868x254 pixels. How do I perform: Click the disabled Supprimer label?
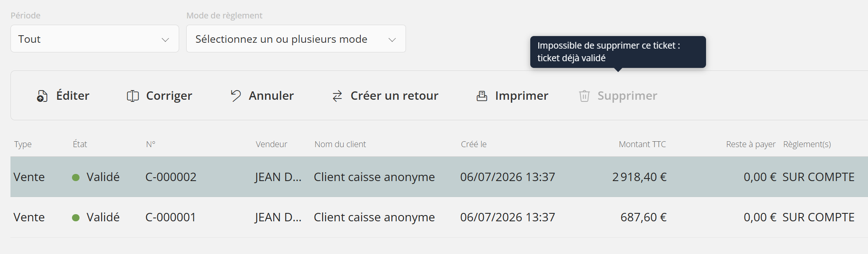tap(627, 96)
